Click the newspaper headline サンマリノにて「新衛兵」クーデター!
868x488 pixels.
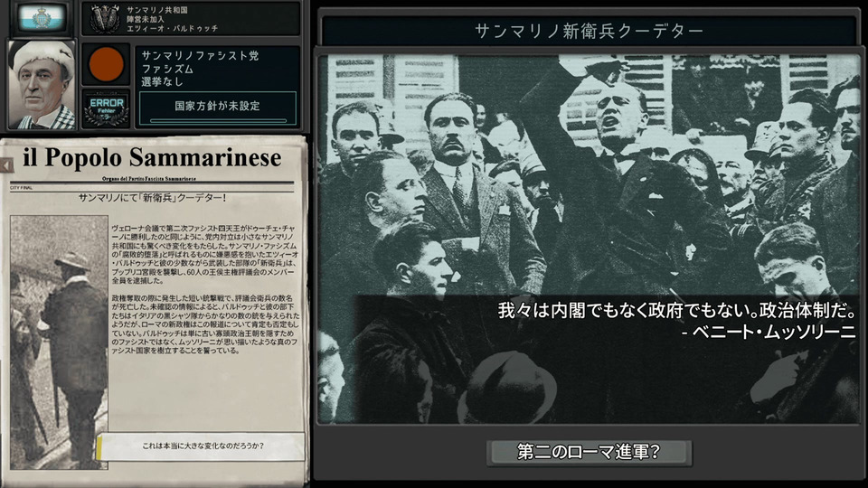tap(152, 198)
